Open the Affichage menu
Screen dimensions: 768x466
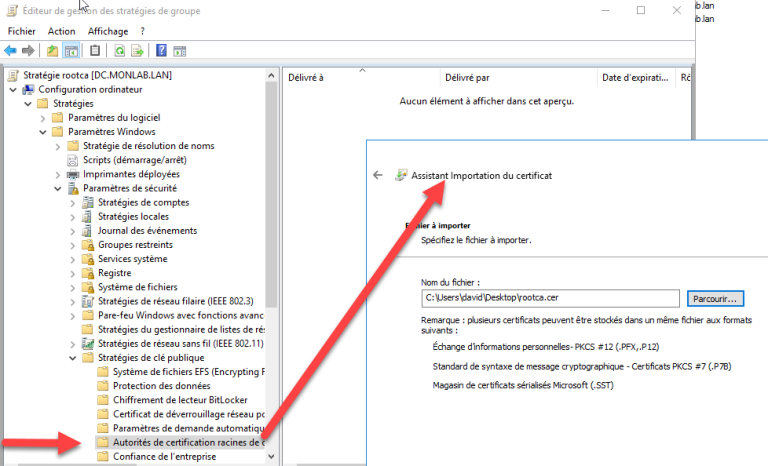108,31
